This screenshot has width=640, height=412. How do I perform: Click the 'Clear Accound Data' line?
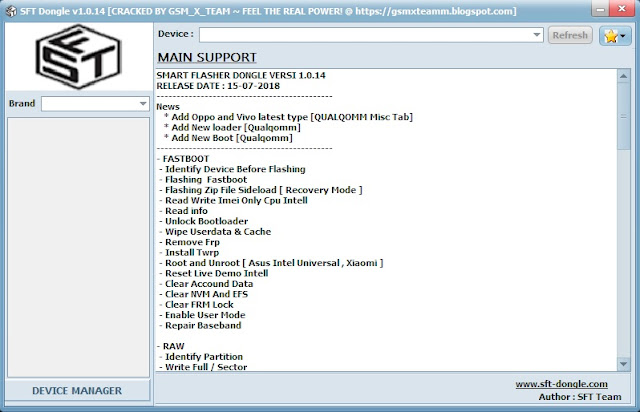click(x=206, y=284)
